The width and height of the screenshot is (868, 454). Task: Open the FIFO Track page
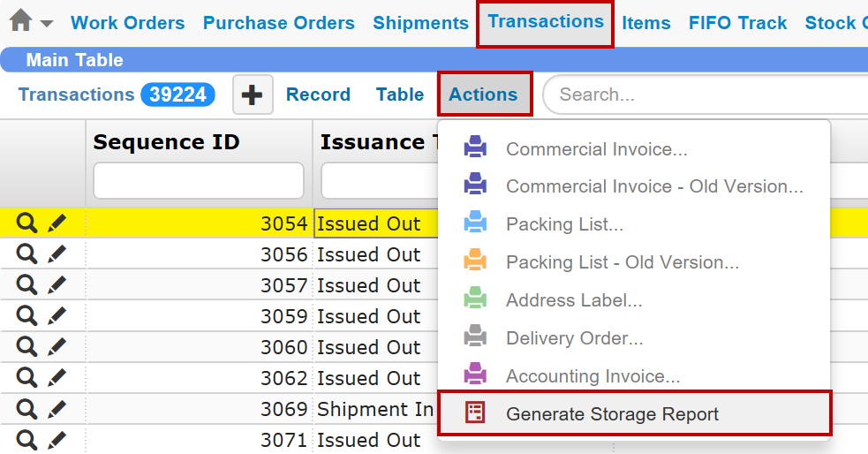pos(737,24)
